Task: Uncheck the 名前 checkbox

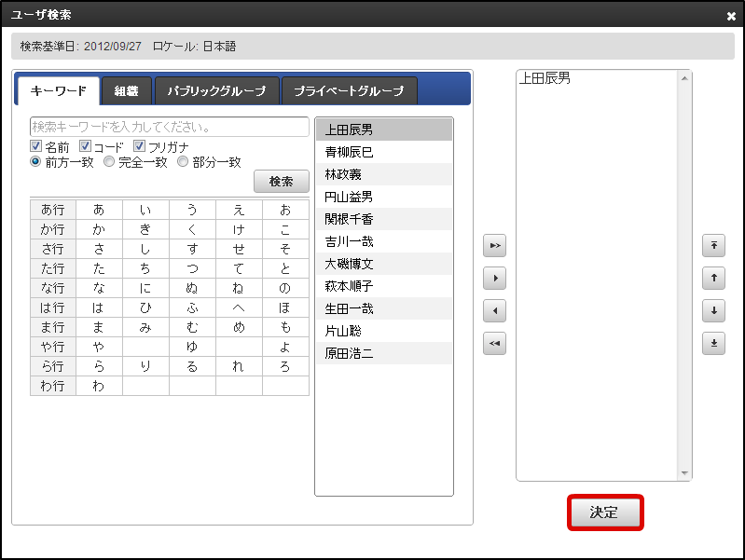Action: tap(35, 145)
